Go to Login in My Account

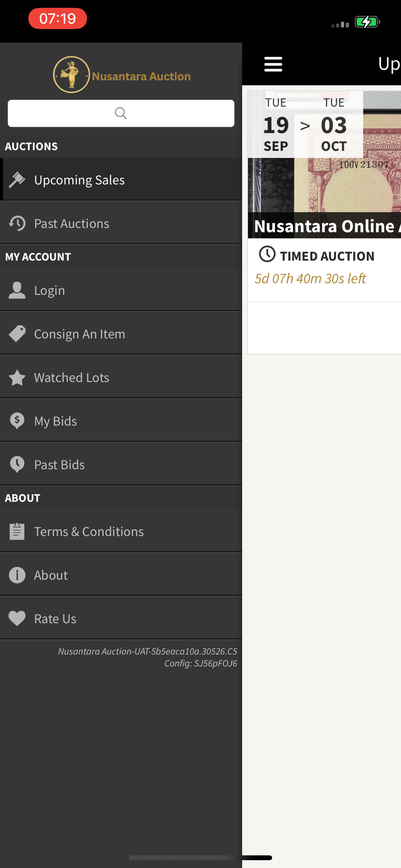[x=49, y=290]
